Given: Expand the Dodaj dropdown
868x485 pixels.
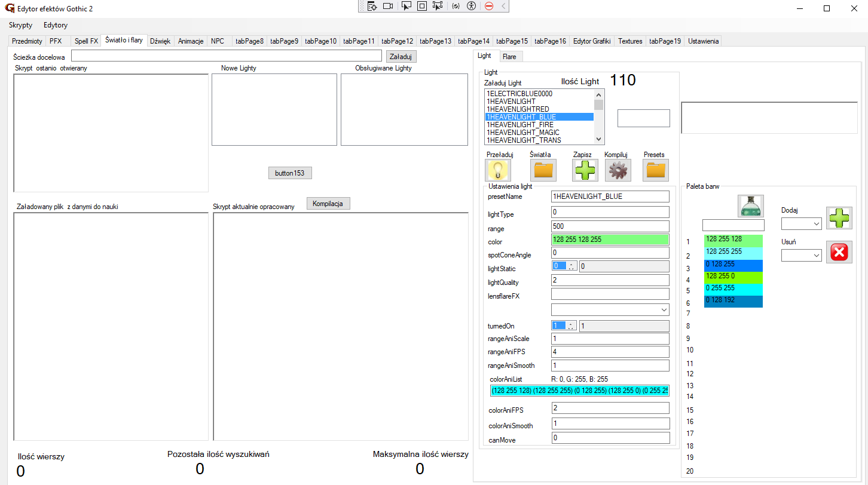Looking at the screenshot, I should (x=801, y=223).
